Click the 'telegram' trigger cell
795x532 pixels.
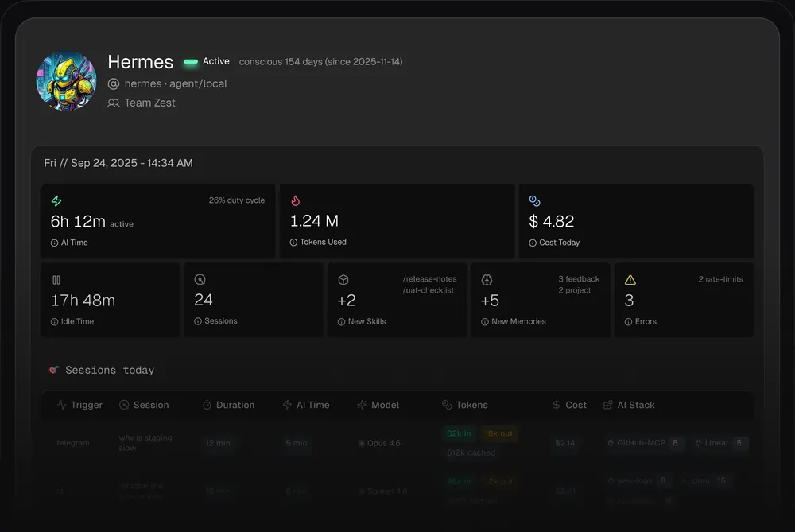point(73,443)
